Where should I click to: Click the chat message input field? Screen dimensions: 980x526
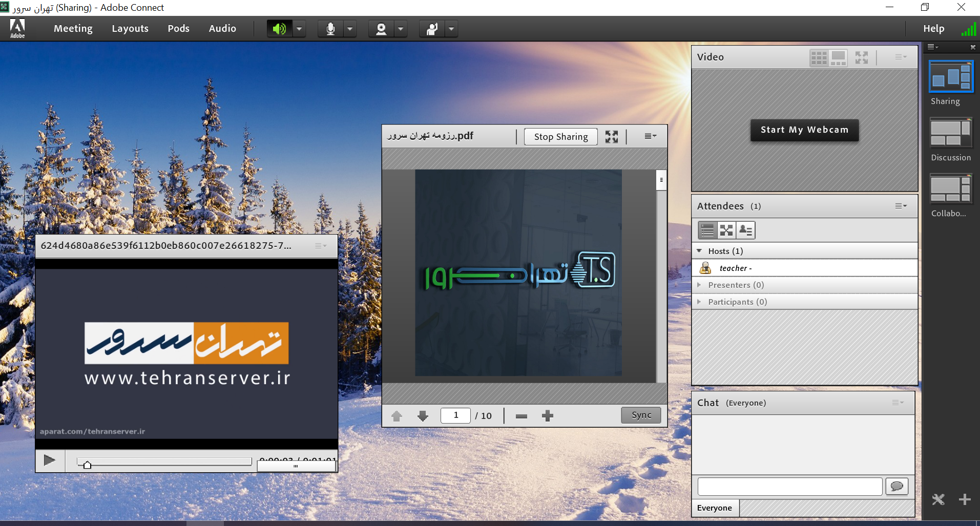point(789,487)
